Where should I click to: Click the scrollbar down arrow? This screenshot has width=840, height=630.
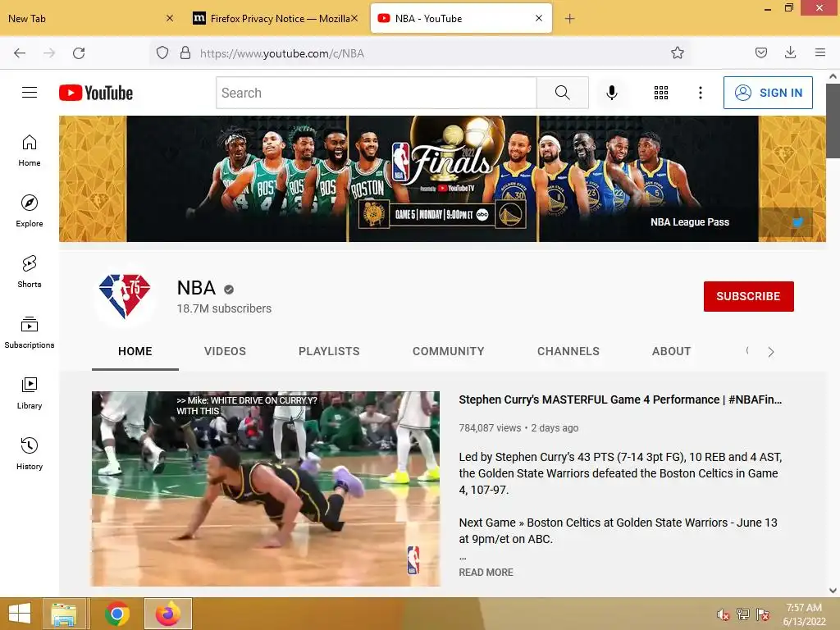pos(833,591)
